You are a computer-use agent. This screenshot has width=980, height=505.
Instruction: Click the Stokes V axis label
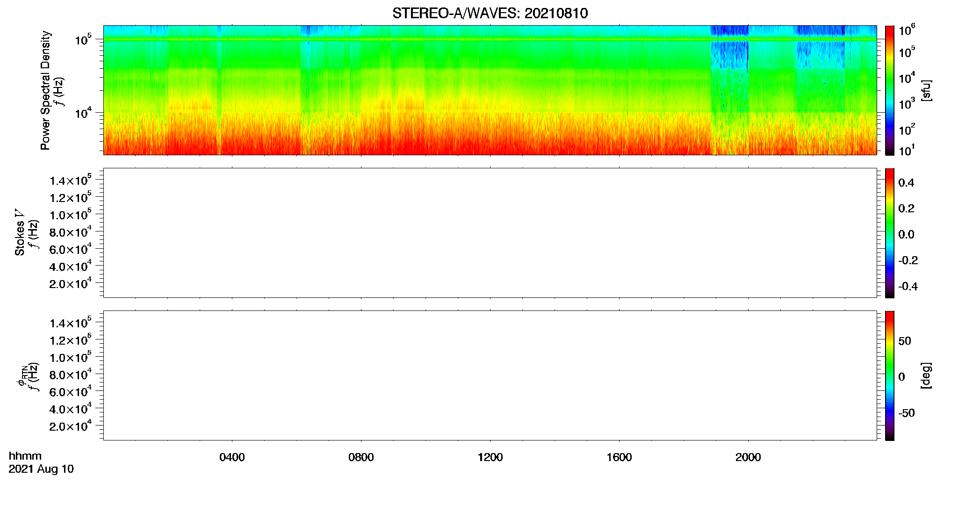20,232
